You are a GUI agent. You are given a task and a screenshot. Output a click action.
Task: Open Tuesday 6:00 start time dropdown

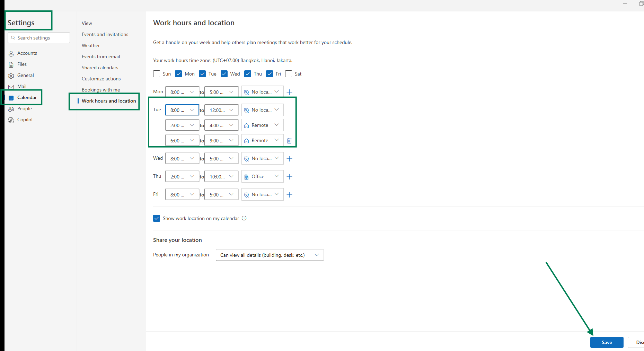point(182,141)
